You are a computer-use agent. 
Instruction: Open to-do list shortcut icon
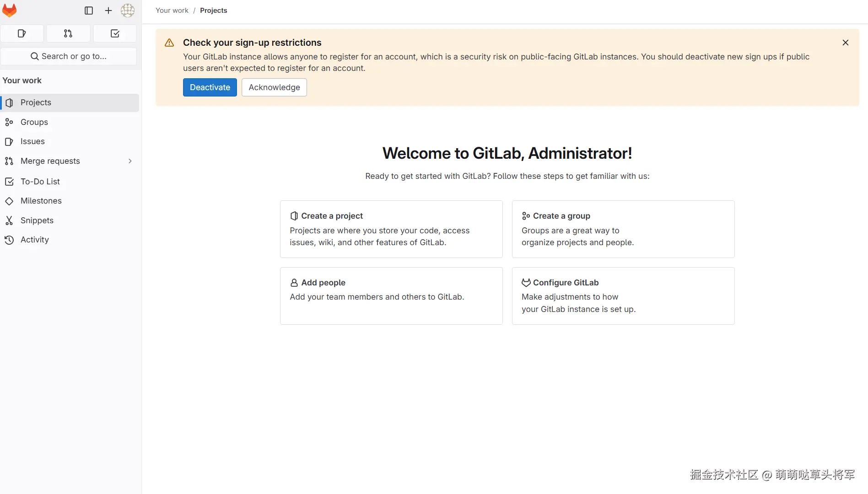(x=115, y=33)
